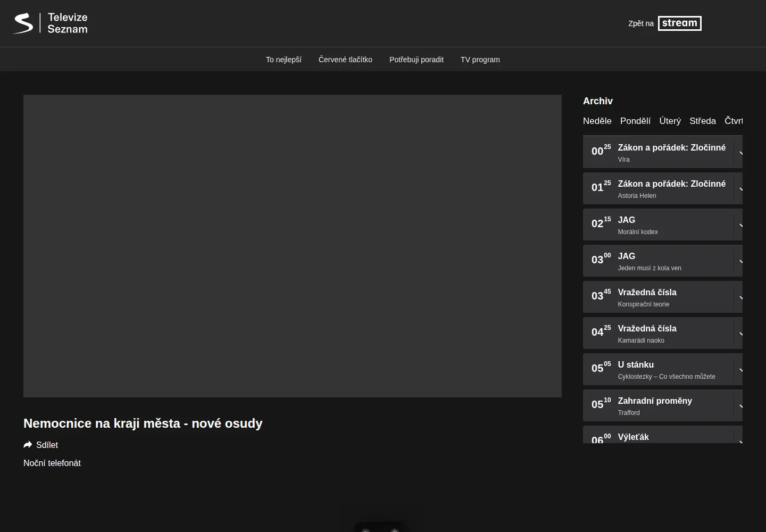The image size is (766, 532).
Task: Select Vražedná čísla Kamarádi naoko title
Action: 647,328
